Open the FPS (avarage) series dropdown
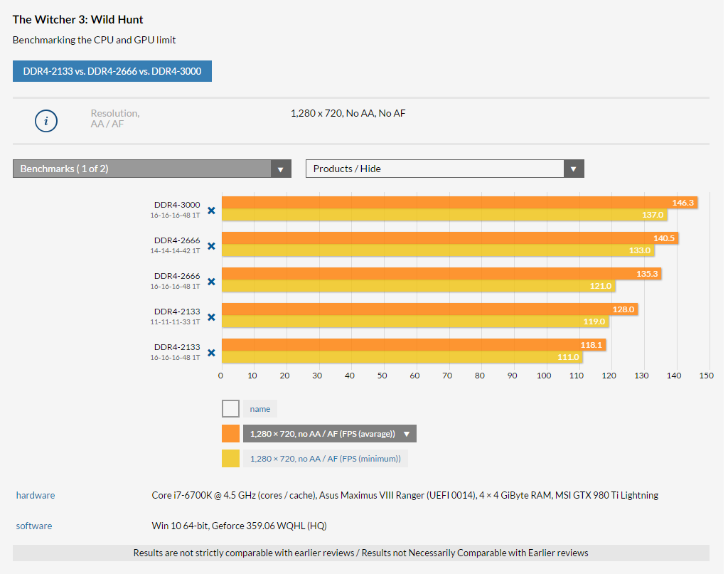Screen dimensions: 728x574 tap(330, 434)
